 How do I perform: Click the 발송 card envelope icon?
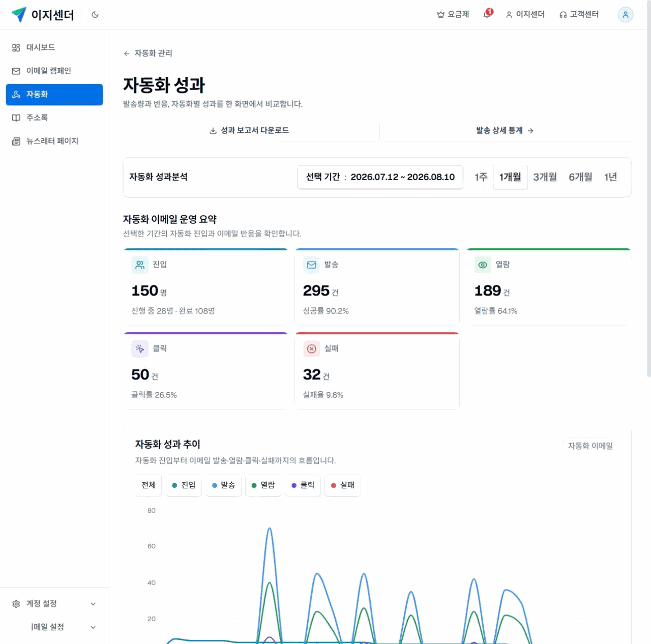312,265
